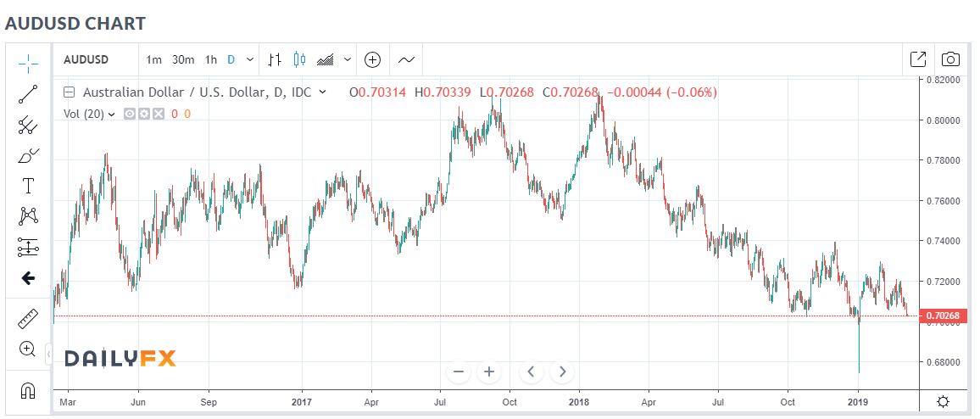Select the zoom in magnifier tool

pos(28,349)
